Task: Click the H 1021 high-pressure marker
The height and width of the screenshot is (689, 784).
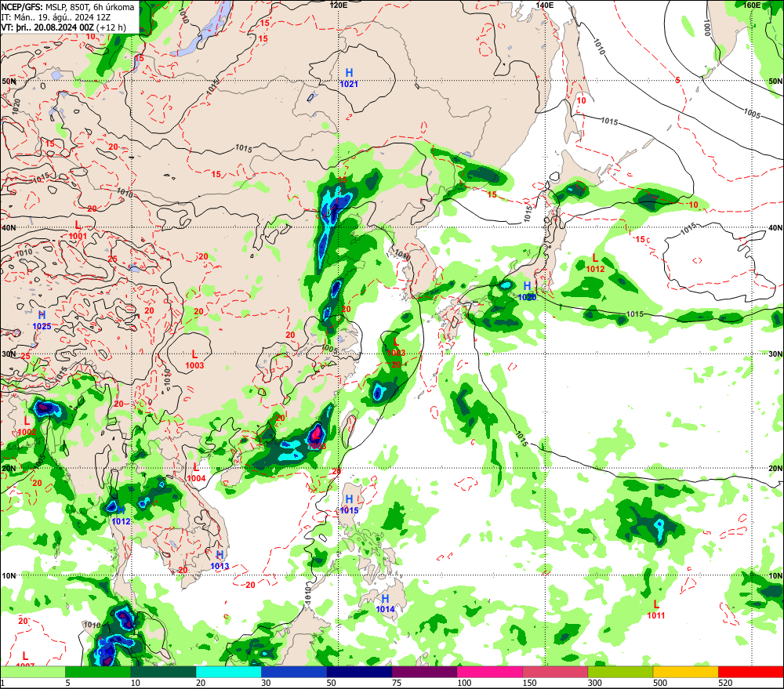Action: [x=349, y=78]
